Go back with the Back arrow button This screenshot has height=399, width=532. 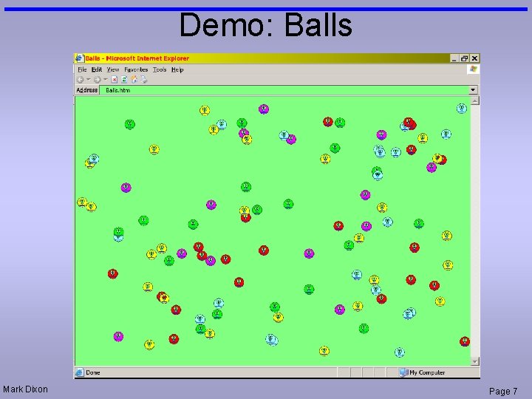click(x=81, y=80)
